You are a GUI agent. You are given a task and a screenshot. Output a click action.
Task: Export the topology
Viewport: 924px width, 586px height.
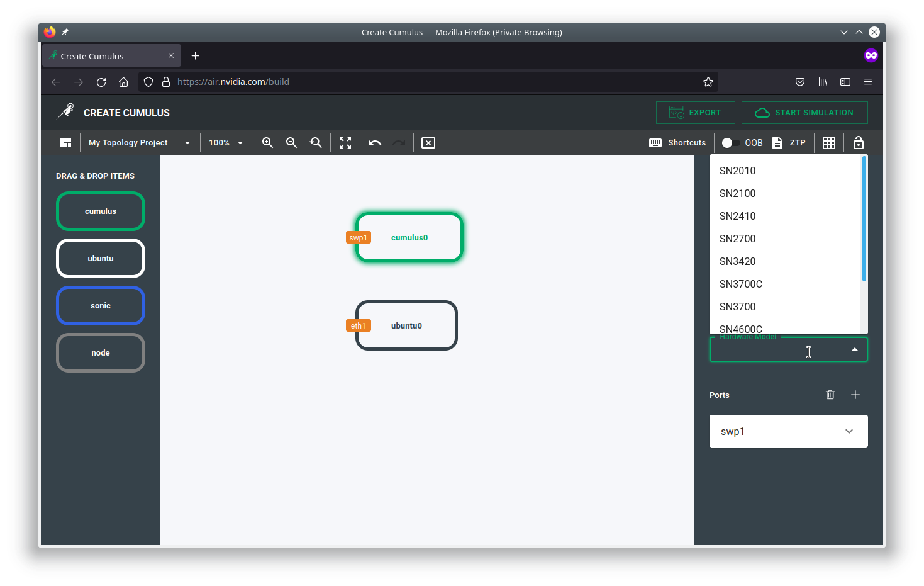(696, 113)
